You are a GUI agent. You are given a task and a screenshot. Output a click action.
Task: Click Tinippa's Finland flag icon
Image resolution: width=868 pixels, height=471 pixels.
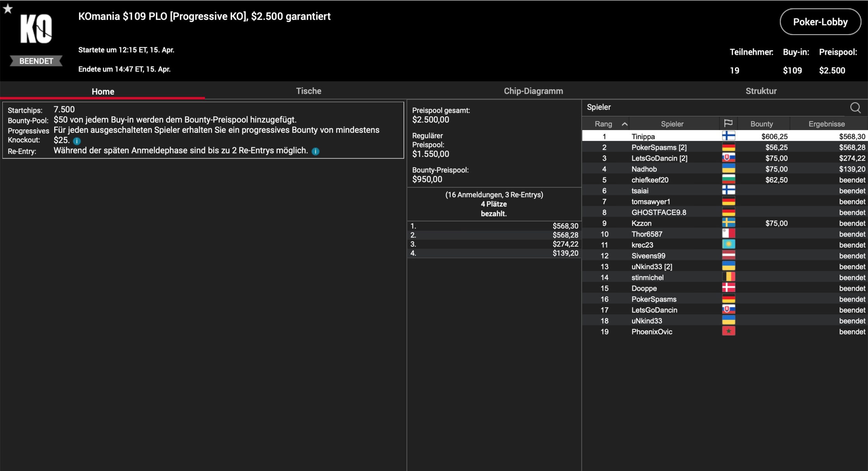click(x=728, y=136)
